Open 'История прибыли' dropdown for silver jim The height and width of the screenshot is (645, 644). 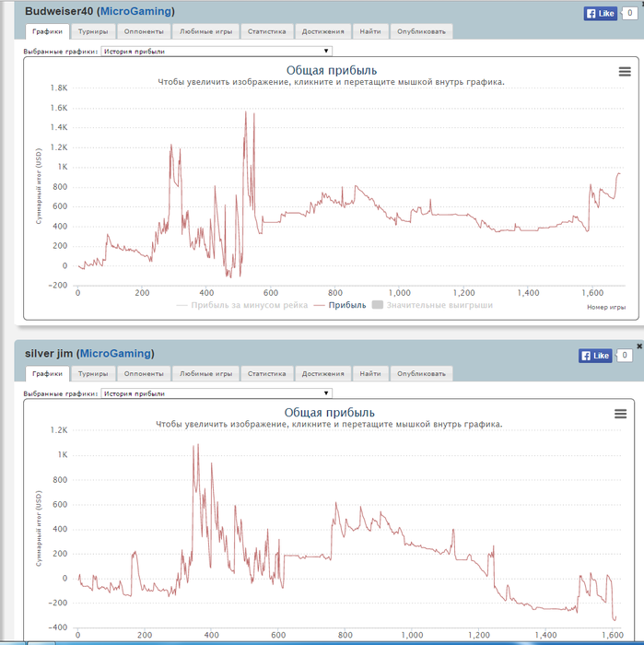coord(217,393)
